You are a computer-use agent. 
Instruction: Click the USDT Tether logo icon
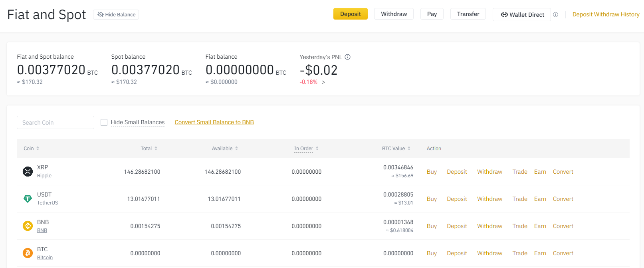[x=28, y=199]
